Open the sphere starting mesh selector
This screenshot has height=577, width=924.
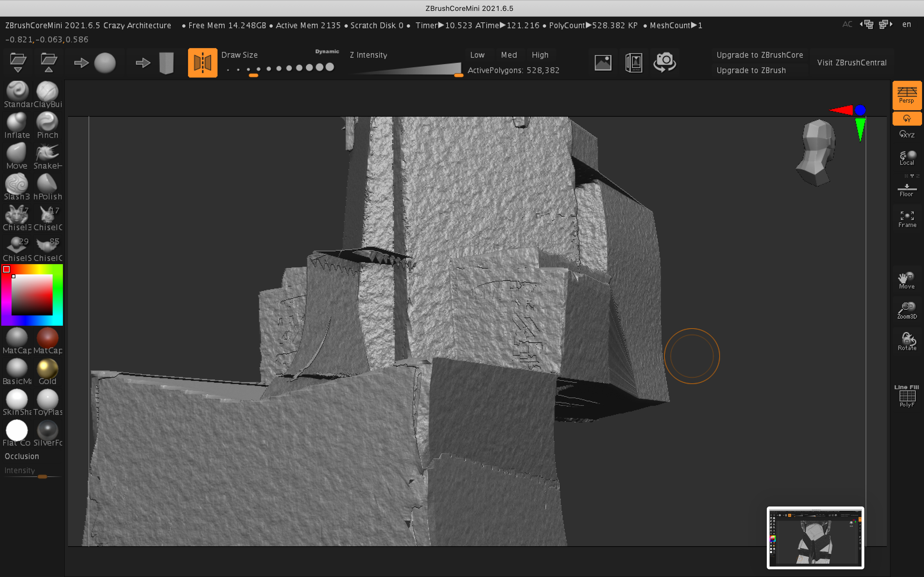tap(105, 63)
